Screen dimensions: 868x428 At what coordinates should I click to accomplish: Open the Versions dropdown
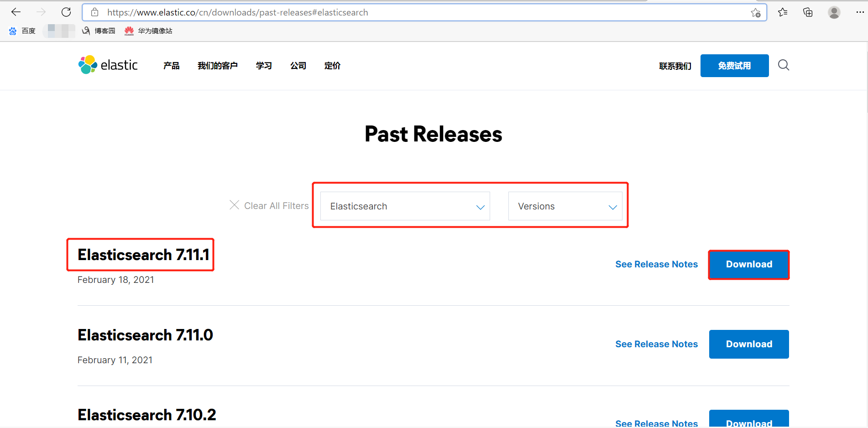(x=565, y=206)
